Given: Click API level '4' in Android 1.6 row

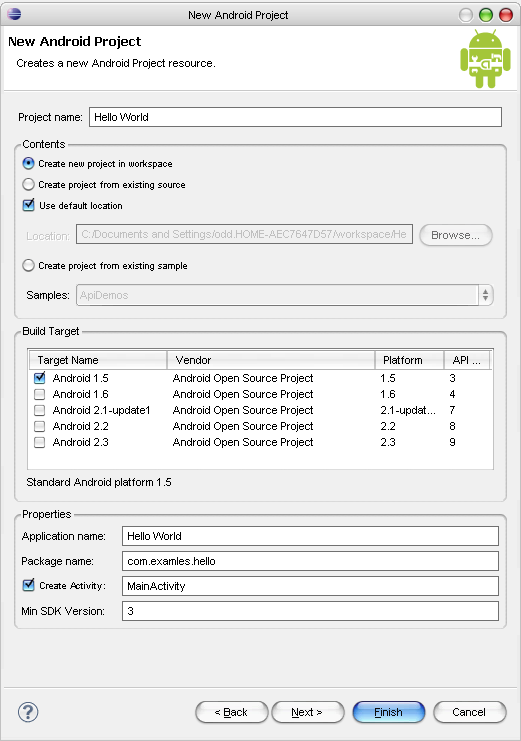Looking at the screenshot, I should [x=452, y=394].
